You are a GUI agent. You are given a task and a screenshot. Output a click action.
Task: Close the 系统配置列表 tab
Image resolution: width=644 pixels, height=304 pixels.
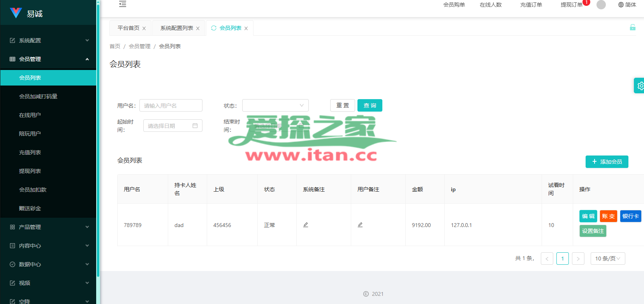pos(198,28)
